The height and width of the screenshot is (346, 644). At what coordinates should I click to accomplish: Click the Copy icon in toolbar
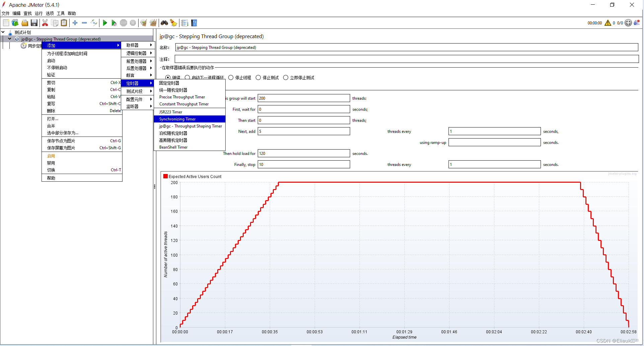coord(55,23)
